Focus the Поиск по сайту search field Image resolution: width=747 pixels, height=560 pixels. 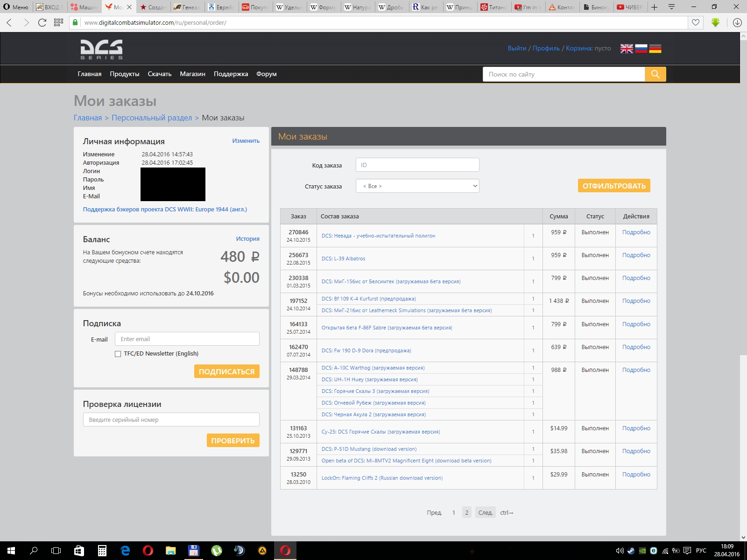tap(564, 74)
